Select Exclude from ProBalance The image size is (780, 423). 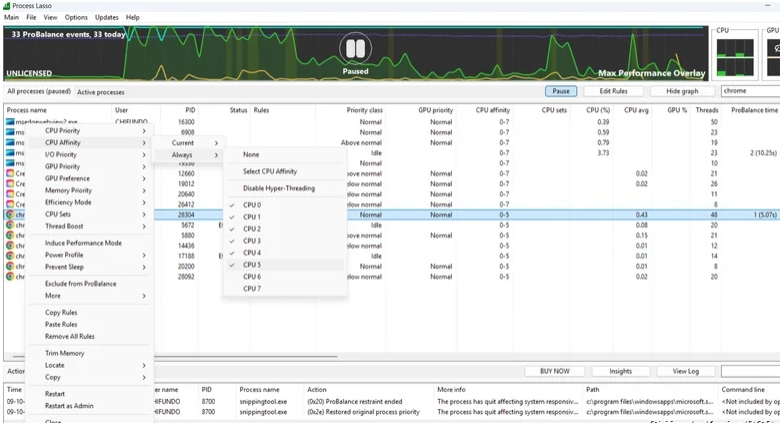[x=90, y=284]
